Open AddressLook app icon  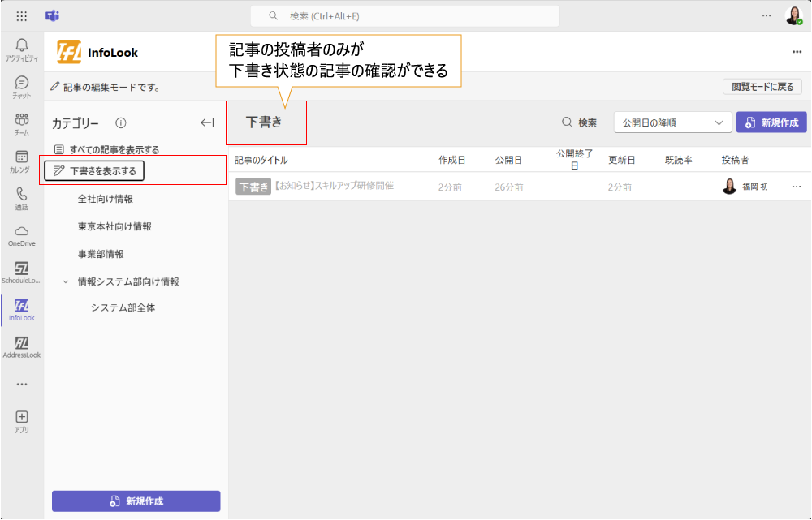[x=22, y=346]
